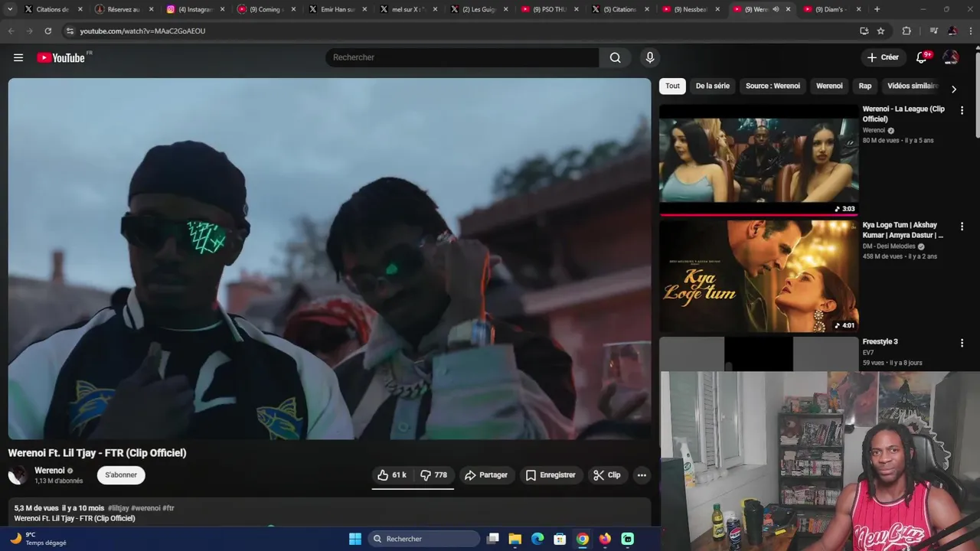Bookmark this page with star icon
The image size is (980, 551).
click(x=881, y=31)
